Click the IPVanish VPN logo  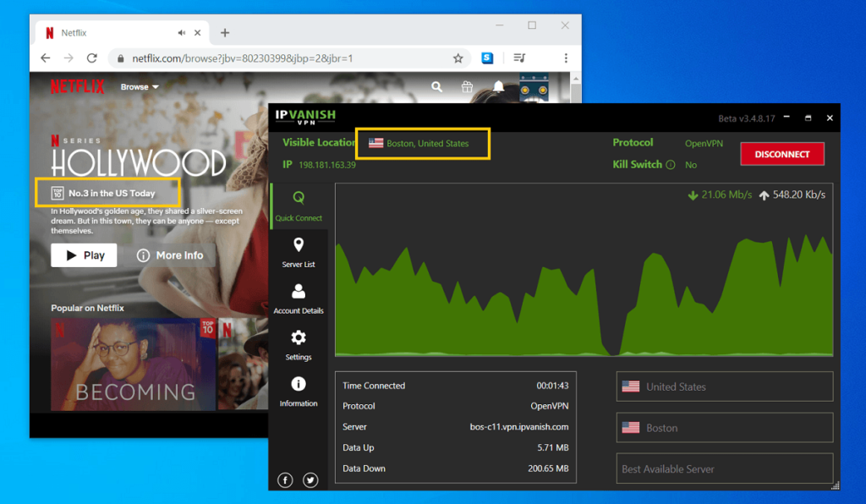305,117
